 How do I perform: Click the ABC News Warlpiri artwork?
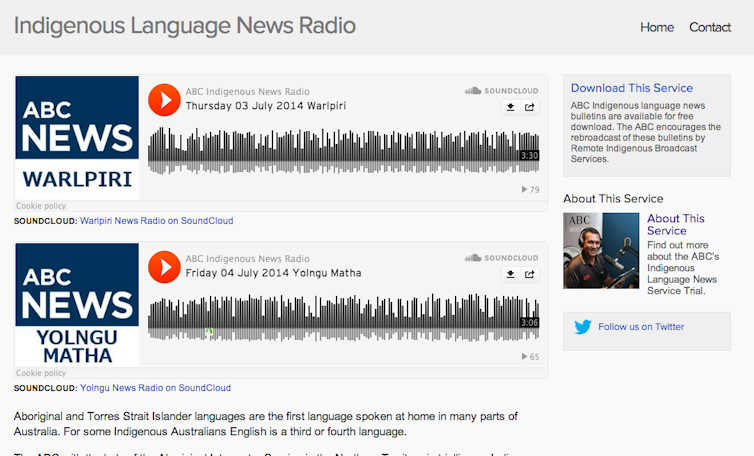[77, 138]
